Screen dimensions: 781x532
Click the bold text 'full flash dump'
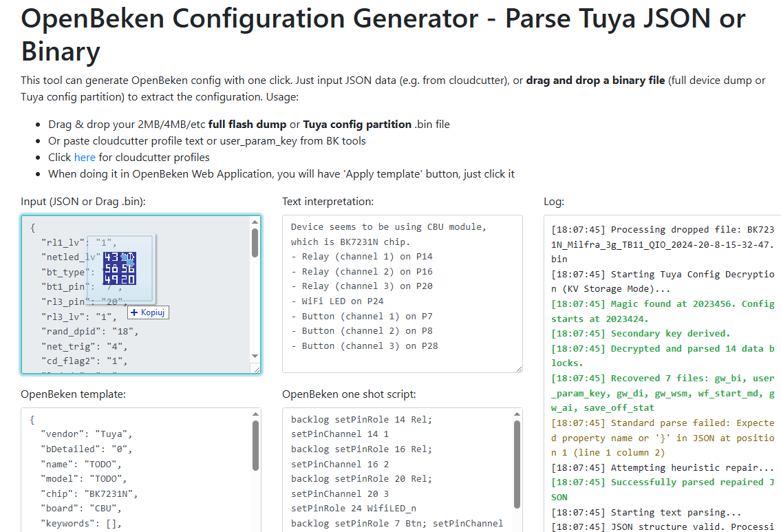[x=247, y=124]
